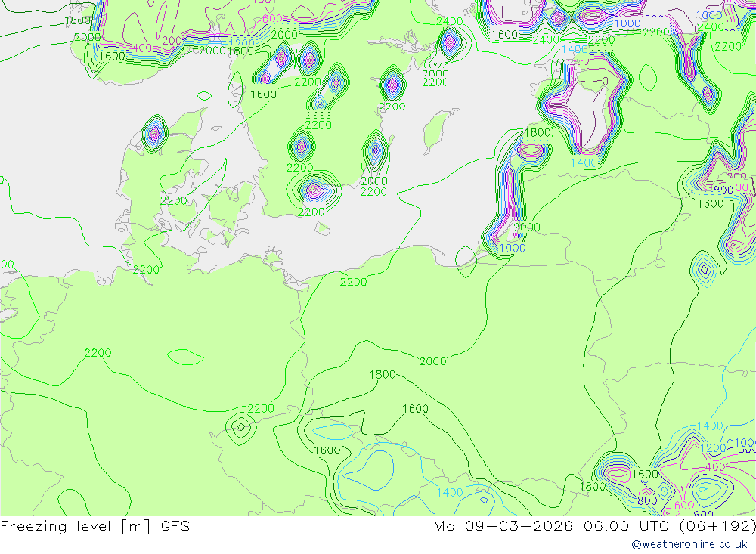Click the 800 label in the bottom-right contour cluster

click(647, 500)
